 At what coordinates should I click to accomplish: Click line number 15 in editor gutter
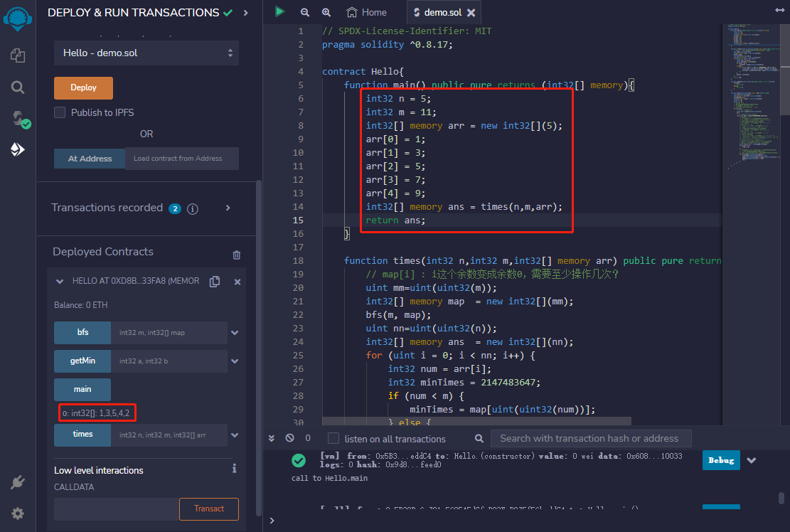pos(298,220)
